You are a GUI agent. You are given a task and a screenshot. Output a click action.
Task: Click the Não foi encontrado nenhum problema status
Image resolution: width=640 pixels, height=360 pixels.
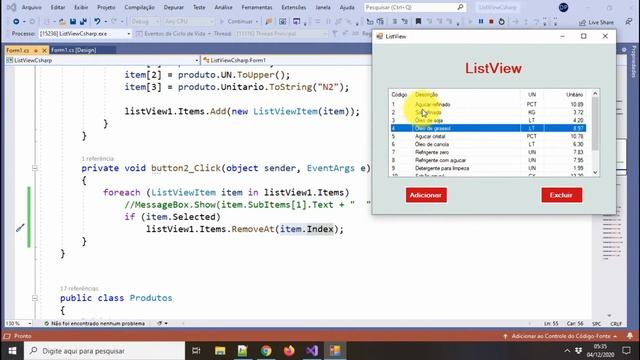(x=94, y=323)
